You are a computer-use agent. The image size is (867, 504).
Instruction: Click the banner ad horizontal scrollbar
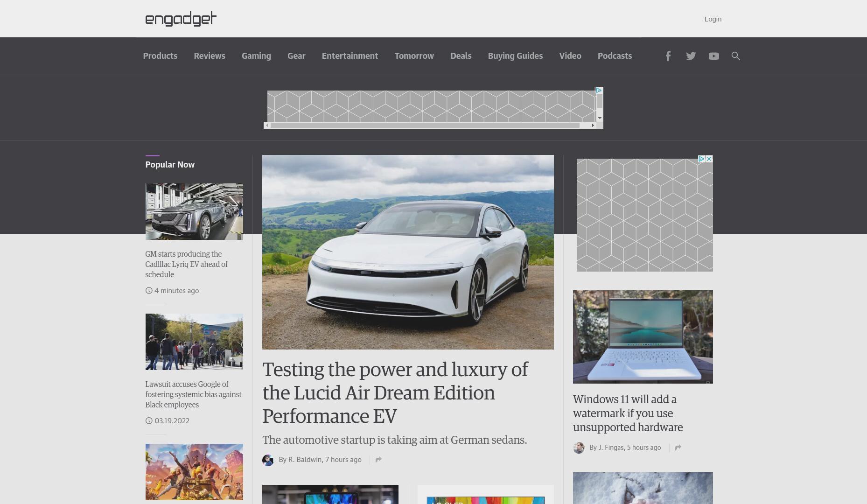[425, 125]
